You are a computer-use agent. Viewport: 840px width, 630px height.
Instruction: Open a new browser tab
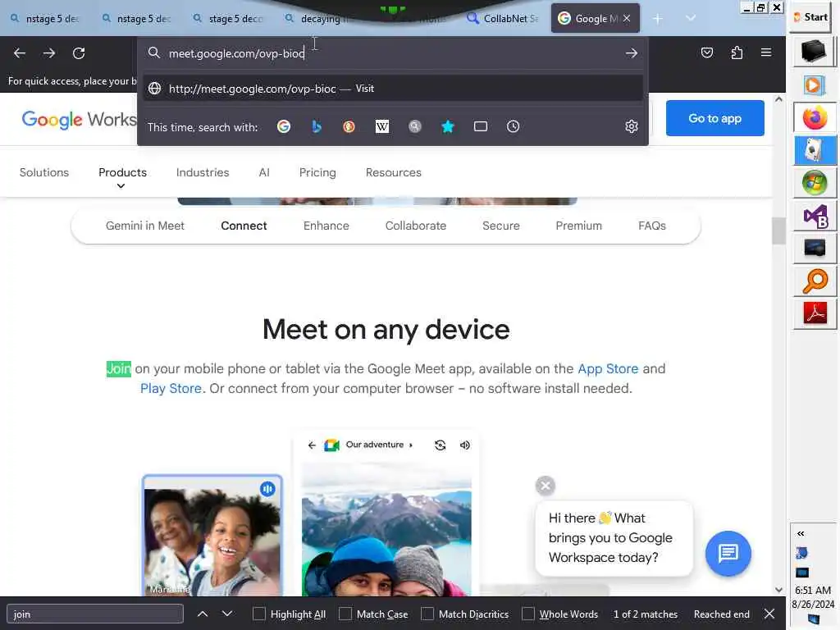coord(658,18)
